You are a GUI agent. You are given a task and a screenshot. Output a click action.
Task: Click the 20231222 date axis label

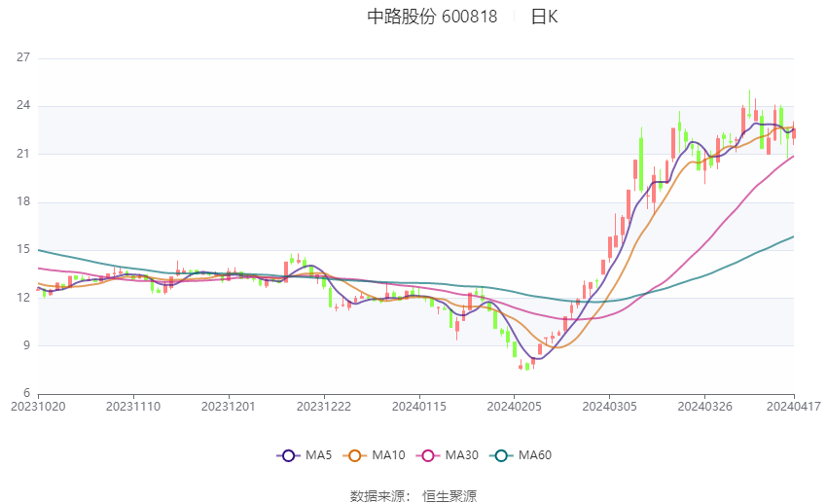pos(324,407)
